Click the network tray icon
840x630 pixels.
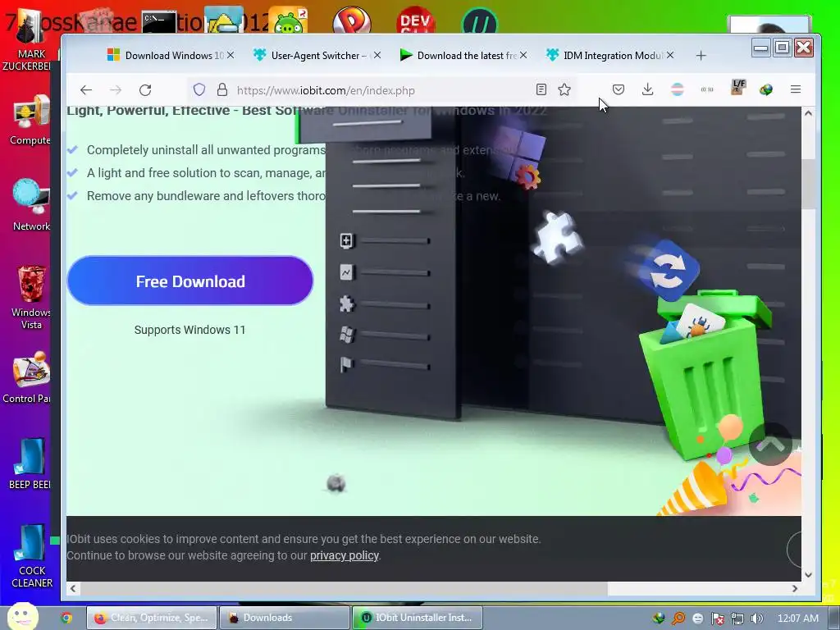[x=737, y=619]
